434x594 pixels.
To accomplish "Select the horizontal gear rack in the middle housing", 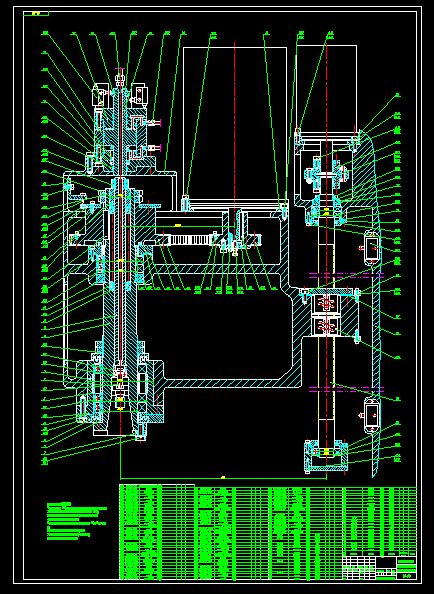I will [189, 239].
